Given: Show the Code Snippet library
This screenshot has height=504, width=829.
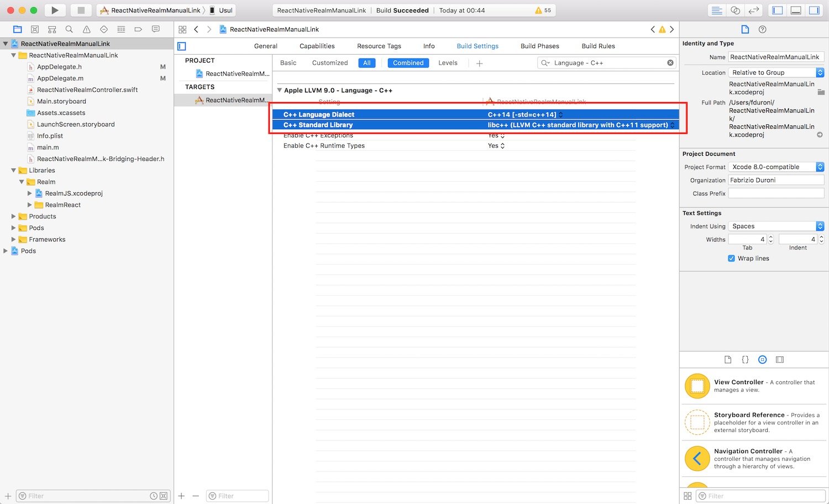Looking at the screenshot, I should pyautogui.click(x=745, y=360).
